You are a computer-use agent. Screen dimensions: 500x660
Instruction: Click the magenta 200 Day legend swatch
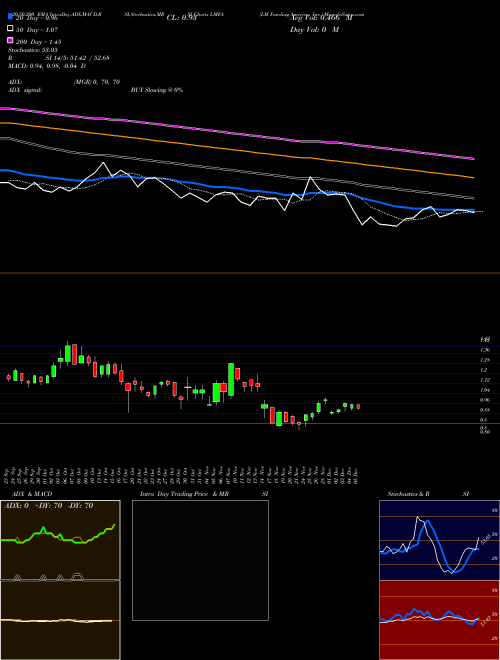(x=10, y=40)
